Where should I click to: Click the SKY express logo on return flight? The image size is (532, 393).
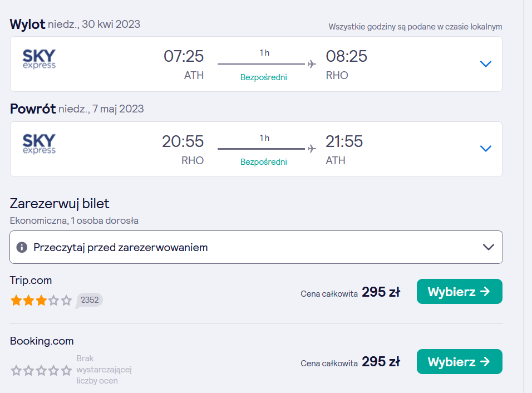click(x=39, y=144)
